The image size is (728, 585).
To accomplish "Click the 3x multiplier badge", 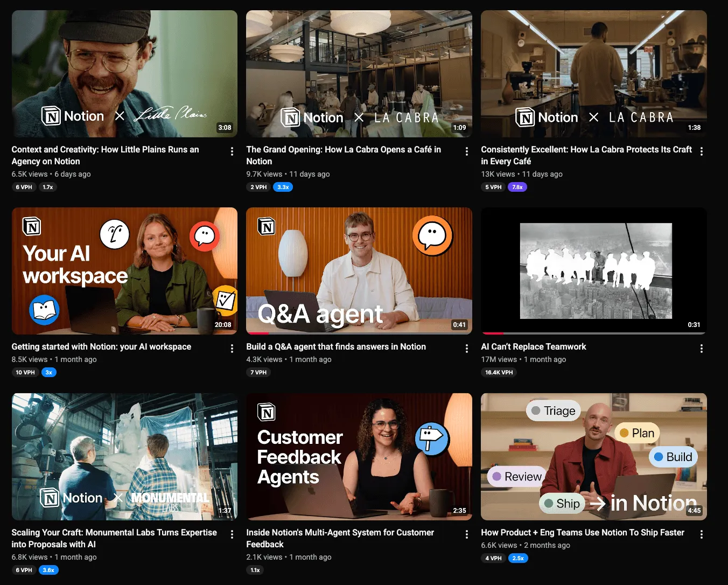I will tap(49, 372).
